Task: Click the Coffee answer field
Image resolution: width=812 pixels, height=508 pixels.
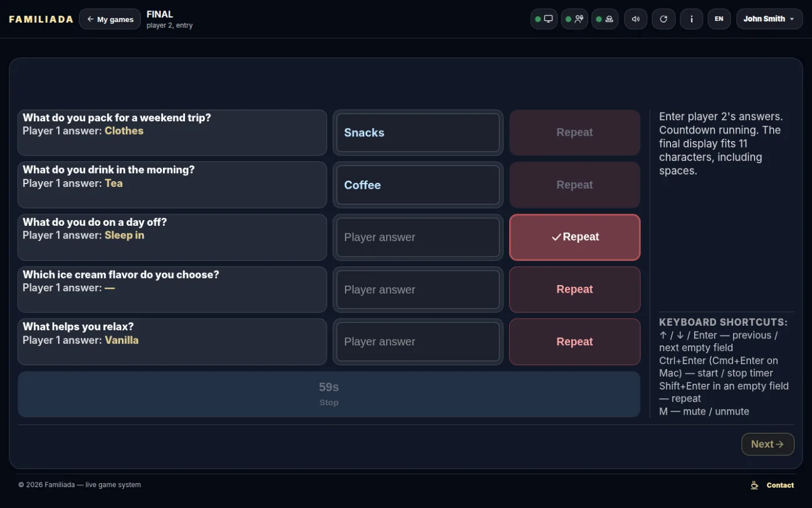Action: click(x=418, y=185)
